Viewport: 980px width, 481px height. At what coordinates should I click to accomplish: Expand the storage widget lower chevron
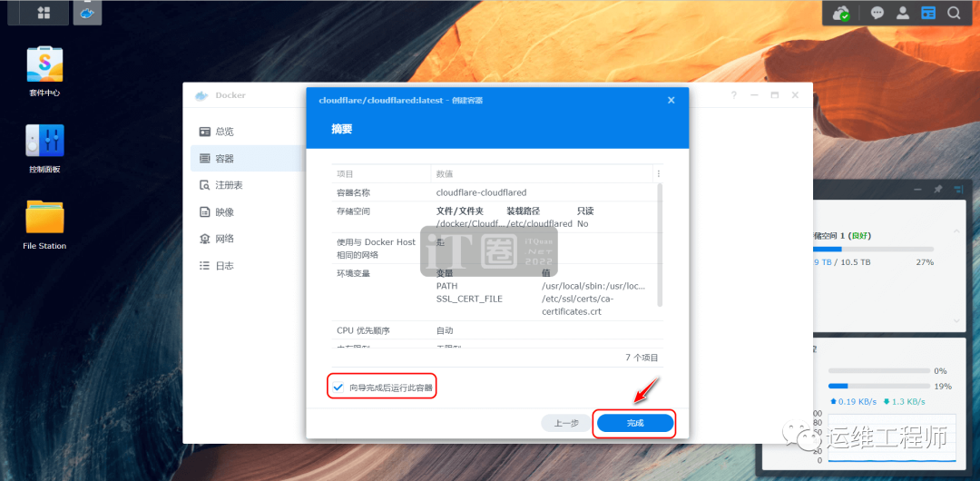(956, 321)
